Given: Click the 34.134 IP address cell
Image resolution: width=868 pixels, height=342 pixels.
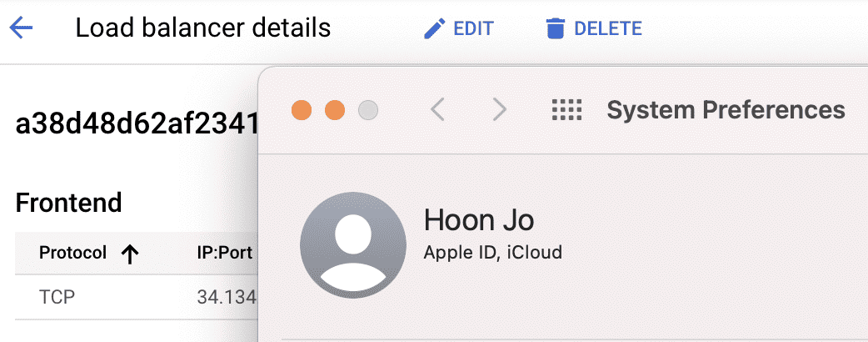Looking at the screenshot, I should click(x=227, y=298).
